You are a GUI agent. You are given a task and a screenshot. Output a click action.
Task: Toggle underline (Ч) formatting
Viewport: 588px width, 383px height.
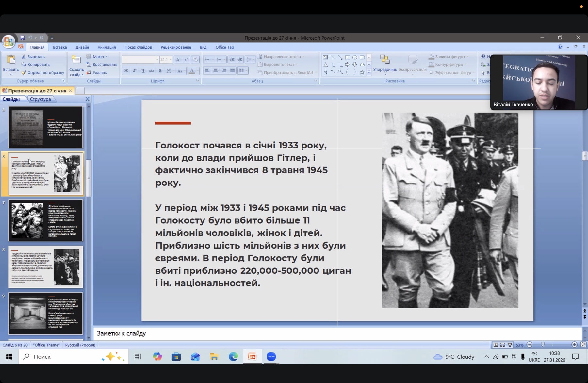click(143, 71)
